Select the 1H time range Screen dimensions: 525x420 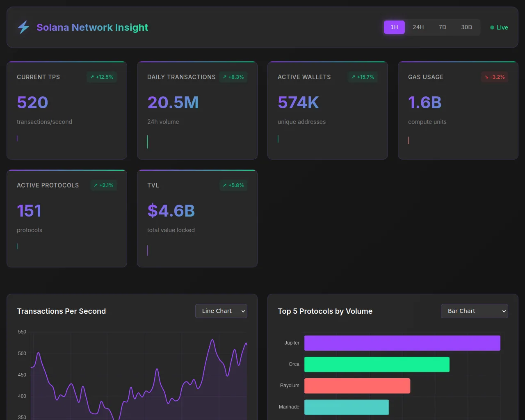pos(394,27)
